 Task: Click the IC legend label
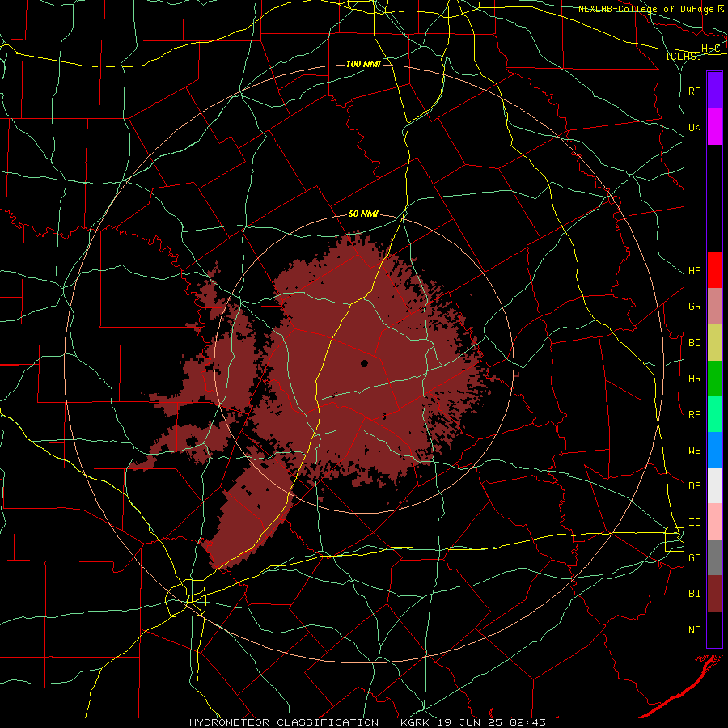coord(694,523)
